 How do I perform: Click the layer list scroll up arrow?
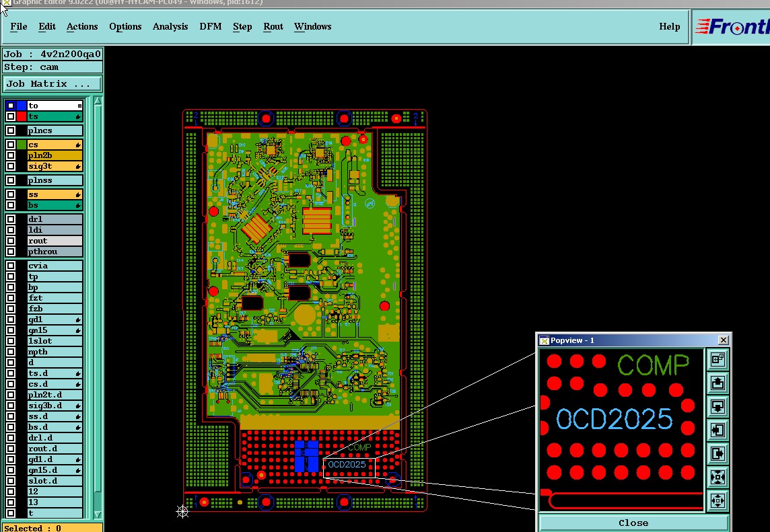coord(98,101)
